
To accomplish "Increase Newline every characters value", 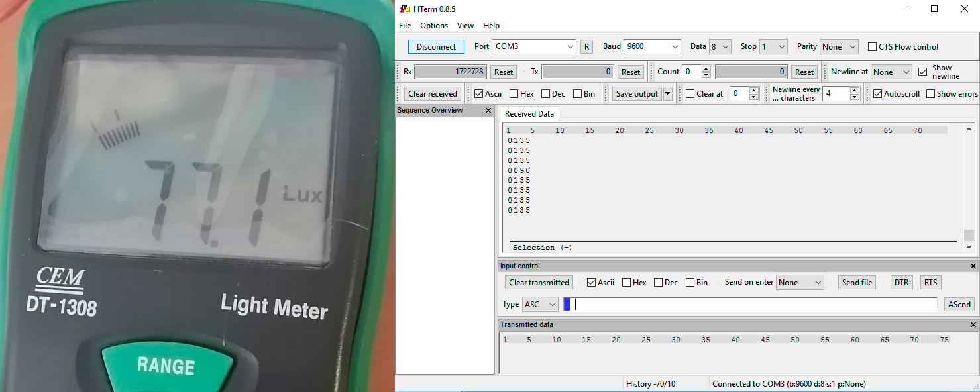I will coord(855,91).
